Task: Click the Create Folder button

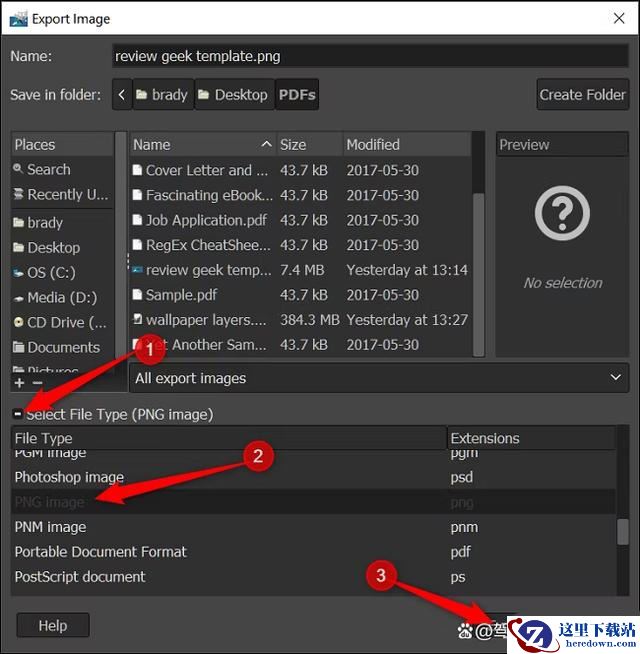Action: (582, 95)
